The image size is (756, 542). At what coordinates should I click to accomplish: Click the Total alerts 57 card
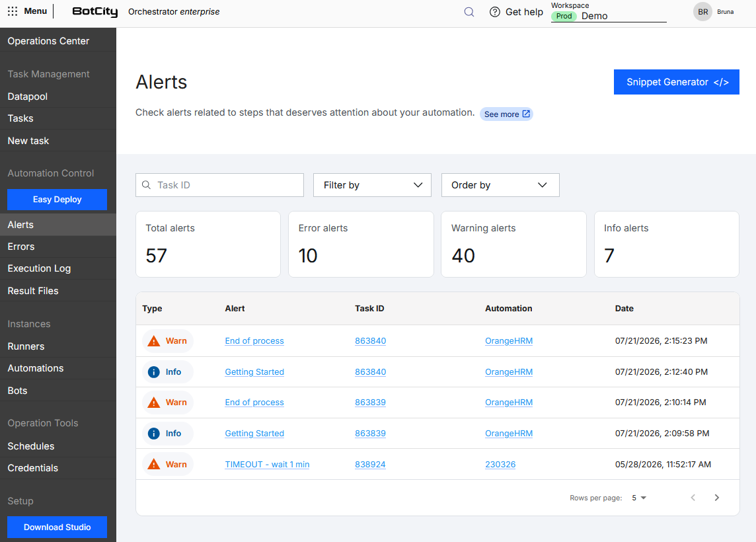click(208, 244)
